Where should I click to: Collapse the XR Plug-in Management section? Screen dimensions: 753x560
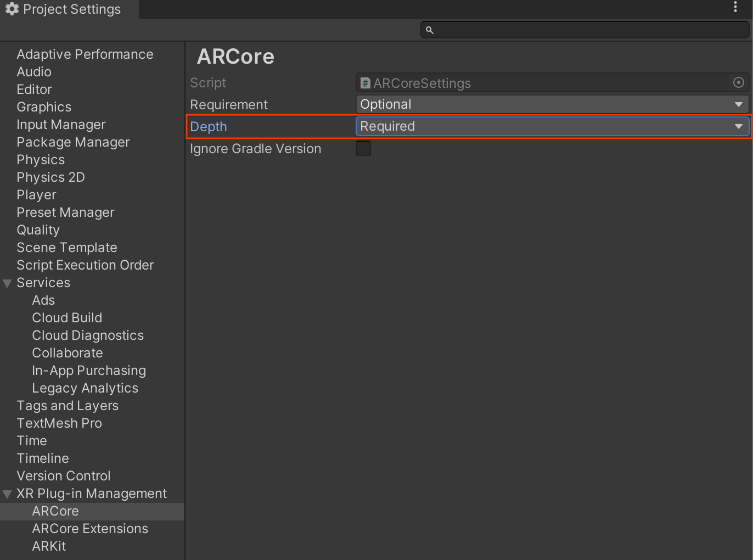[x=7, y=494]
